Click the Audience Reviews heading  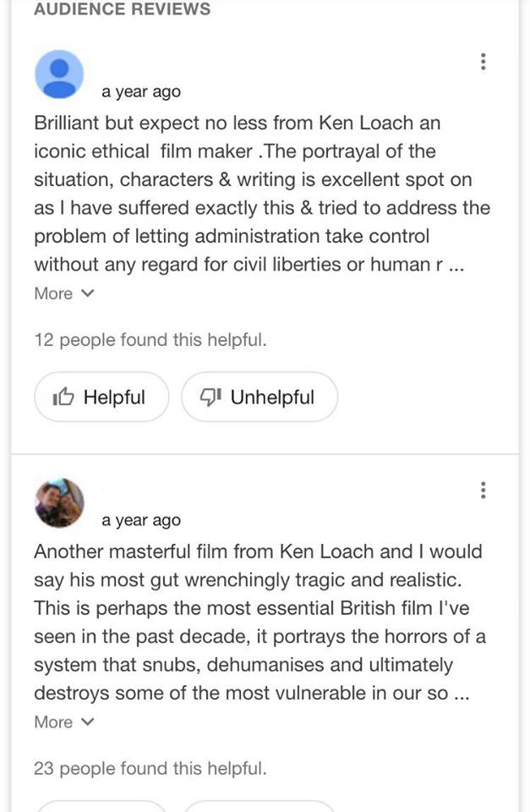pos(123,9)
